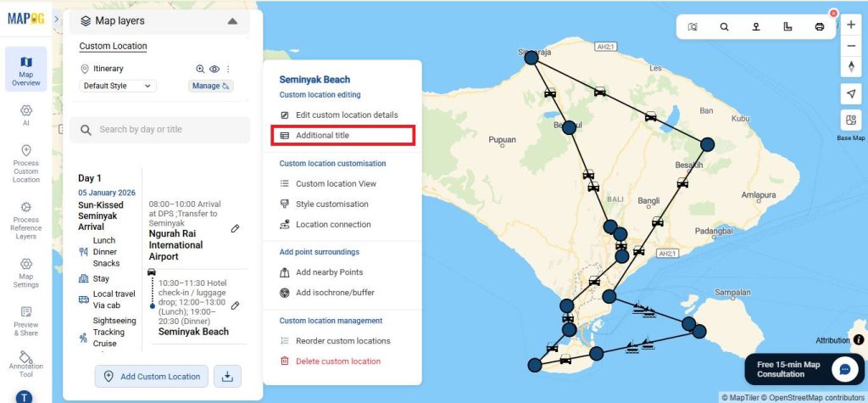Reset map bearing with compass button
Screen dimensions: 868x403
pyautogui.click(x=851, y=67)
